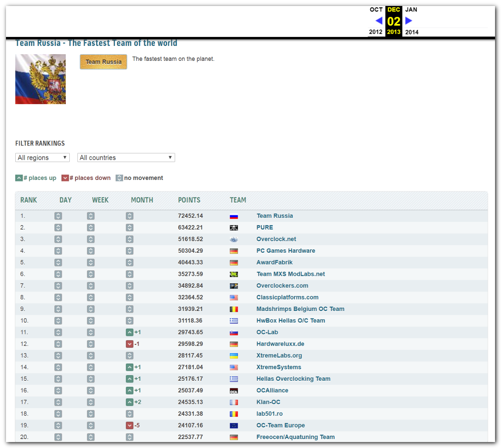Click 'The fastest team on the planet.' text
The width and height of the screenshot is (501, 448).
[173, 59]
